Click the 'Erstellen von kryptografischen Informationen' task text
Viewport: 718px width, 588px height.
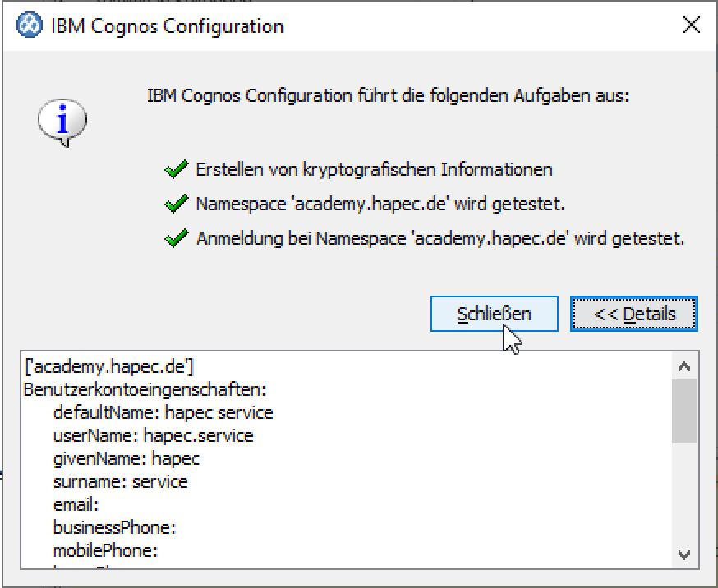(x=374, y=170)
